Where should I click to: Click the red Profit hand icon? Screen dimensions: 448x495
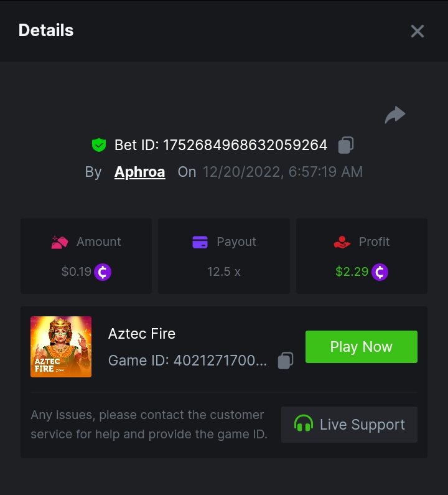pyautogui.click(x=342, y=242)
